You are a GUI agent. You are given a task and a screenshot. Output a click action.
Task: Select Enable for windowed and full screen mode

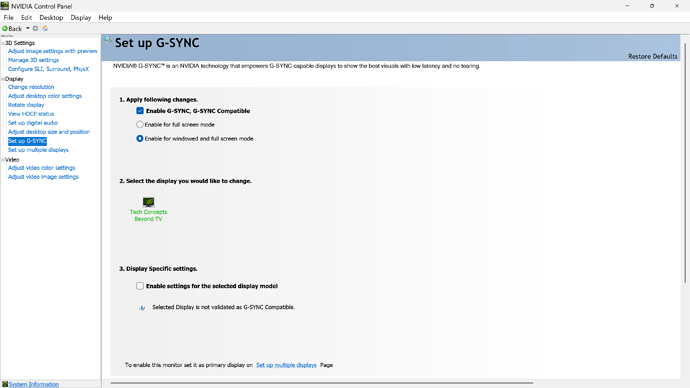140,139
